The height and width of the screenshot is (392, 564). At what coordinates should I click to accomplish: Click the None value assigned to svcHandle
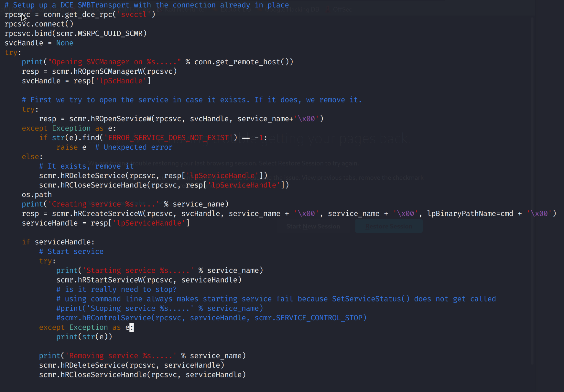pos(65,43)
